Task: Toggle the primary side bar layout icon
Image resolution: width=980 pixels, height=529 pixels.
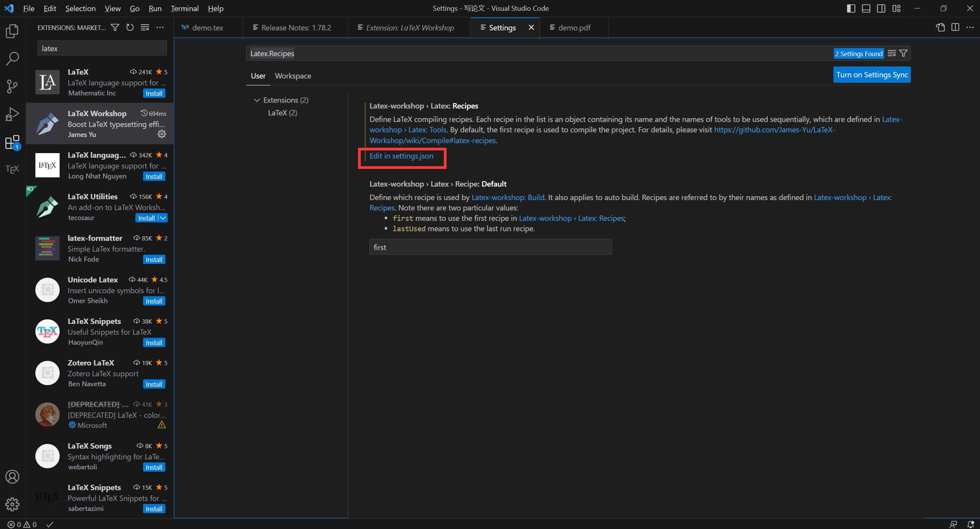Action: [x=851, y=8]
